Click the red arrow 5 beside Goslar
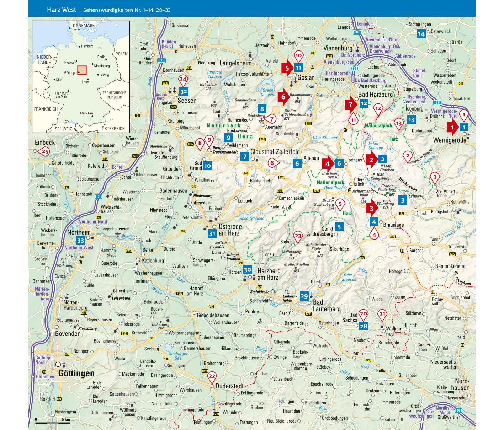 (x=287, y=68)
